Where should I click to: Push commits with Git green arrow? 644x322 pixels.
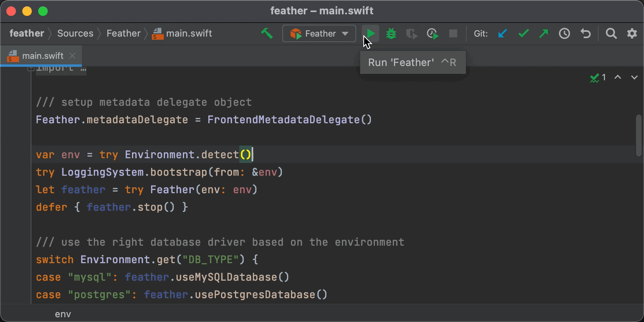coord(543,33)
